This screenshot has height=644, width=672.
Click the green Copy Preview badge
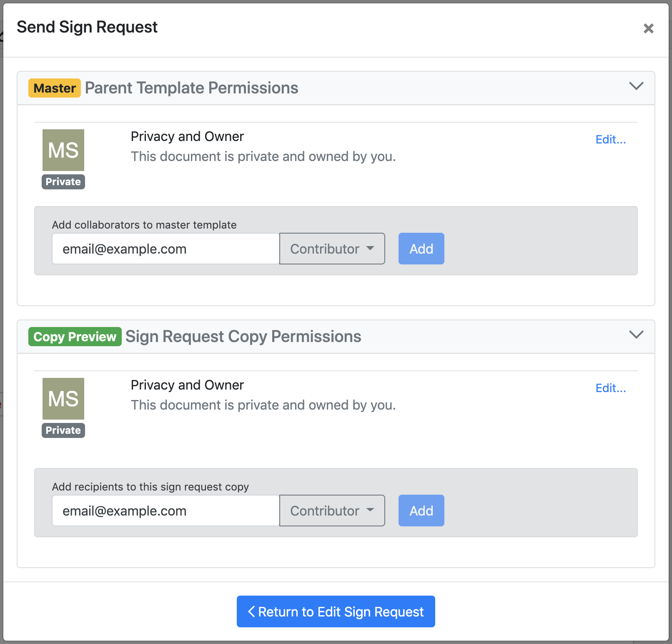coord(75,337)
